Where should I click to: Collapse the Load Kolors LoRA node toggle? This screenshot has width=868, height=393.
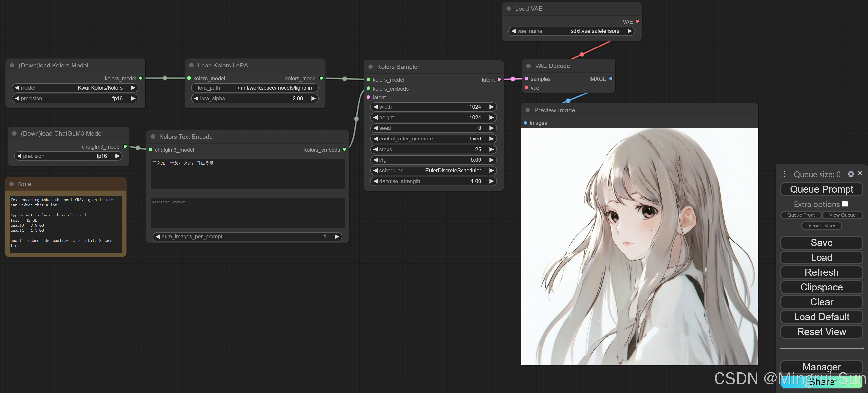point(191,65)
